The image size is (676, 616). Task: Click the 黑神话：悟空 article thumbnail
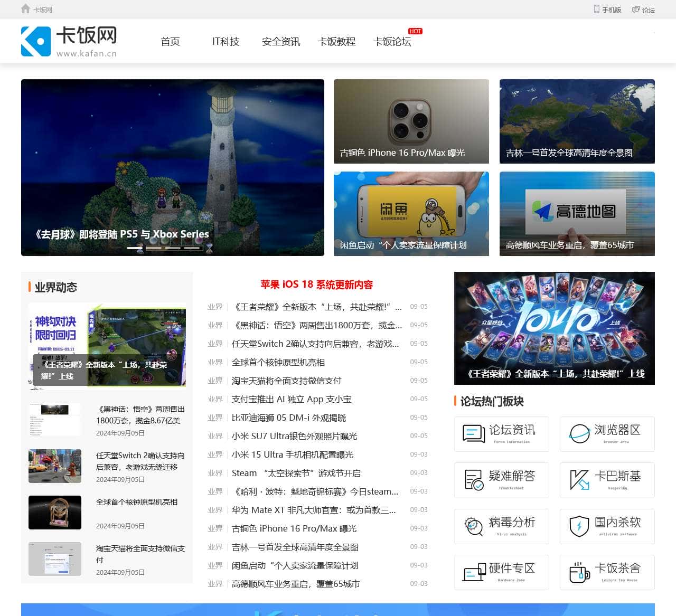pos(54,419)
